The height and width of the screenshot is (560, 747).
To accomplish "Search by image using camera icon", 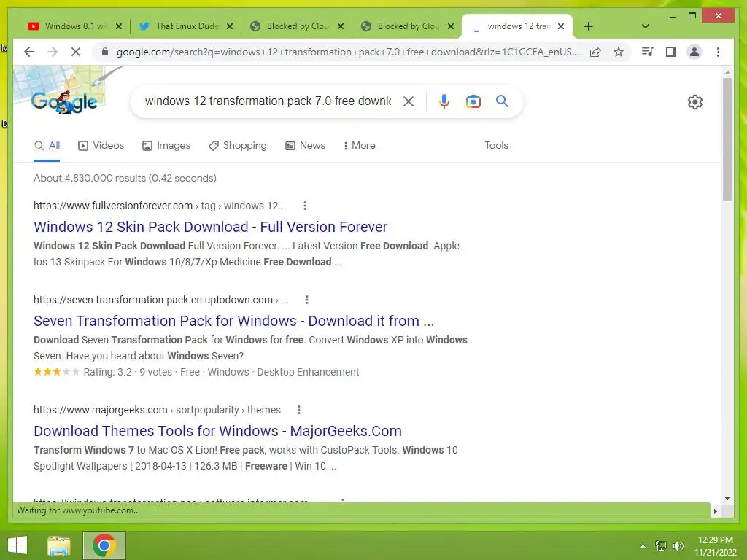I will point(473,101).
